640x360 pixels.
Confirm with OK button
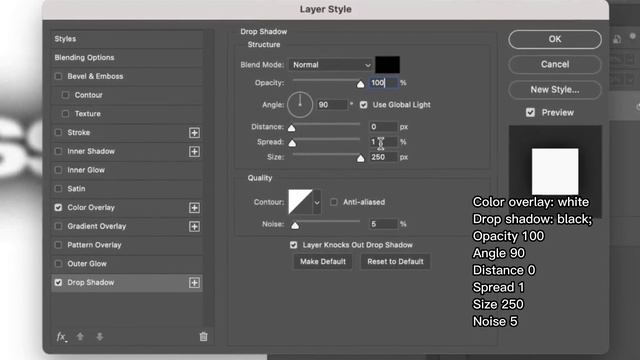(555, 39)
